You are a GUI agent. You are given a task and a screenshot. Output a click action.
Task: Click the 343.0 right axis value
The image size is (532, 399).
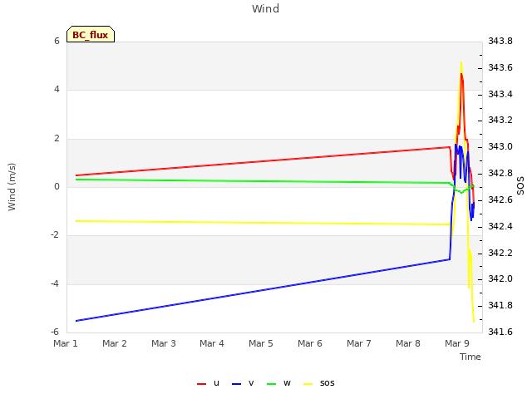500,146
